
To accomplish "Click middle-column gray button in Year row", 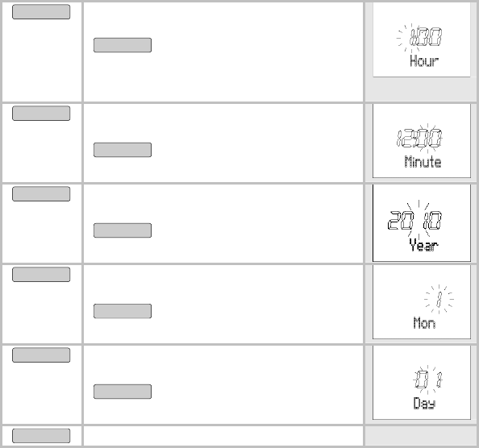I will [123, 230].
